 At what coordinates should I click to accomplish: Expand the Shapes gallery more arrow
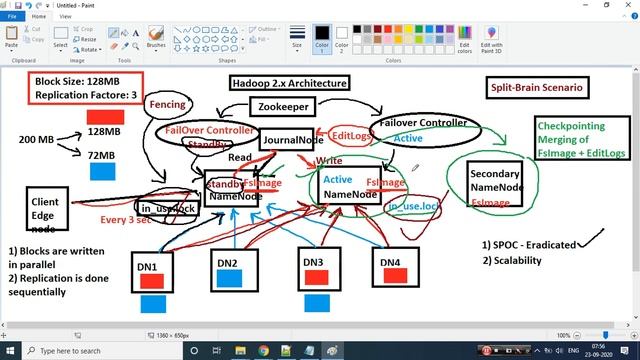(x=243, y=49)
